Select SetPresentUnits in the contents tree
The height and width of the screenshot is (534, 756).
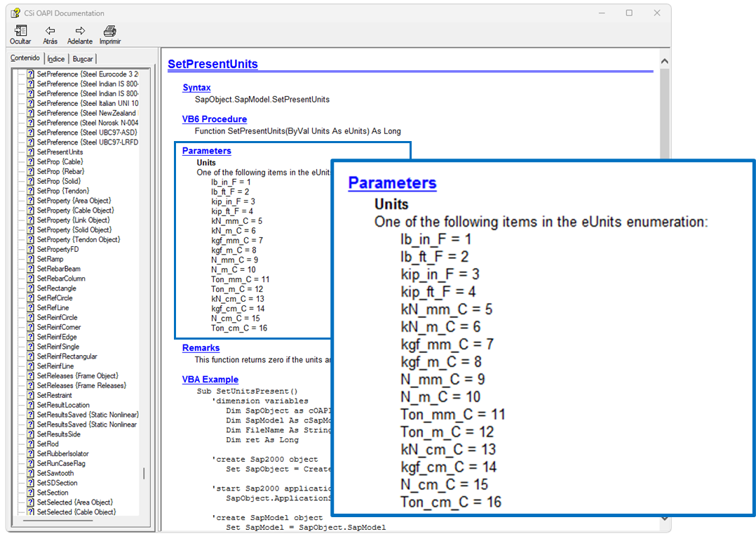tap(60, 152)
